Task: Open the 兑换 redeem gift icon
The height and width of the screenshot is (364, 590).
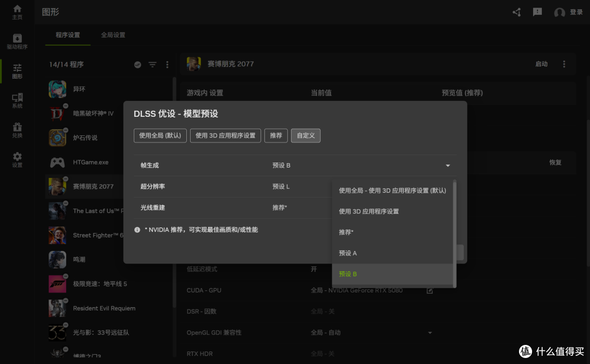Action: (17, 130)
